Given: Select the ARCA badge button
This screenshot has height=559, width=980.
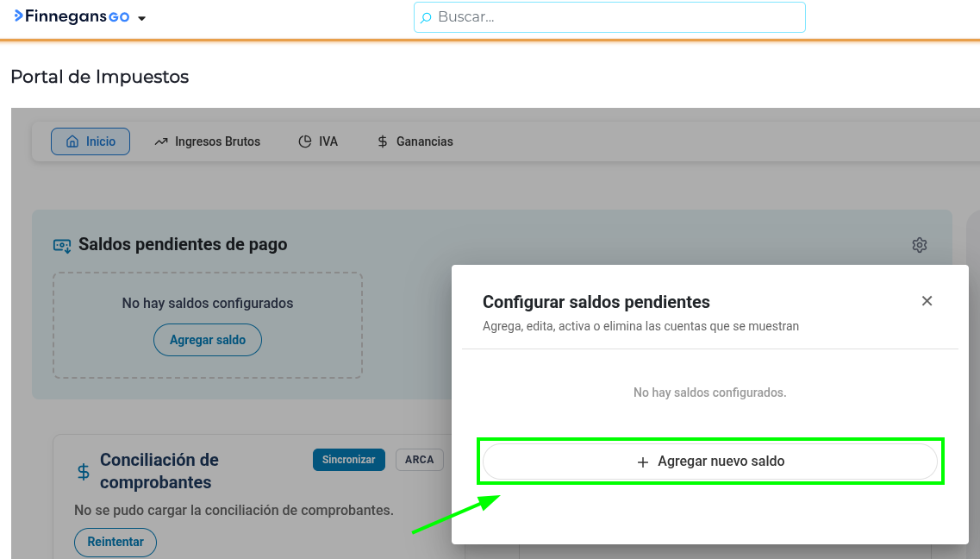Looking at the screenshot, I should point(420,460).
